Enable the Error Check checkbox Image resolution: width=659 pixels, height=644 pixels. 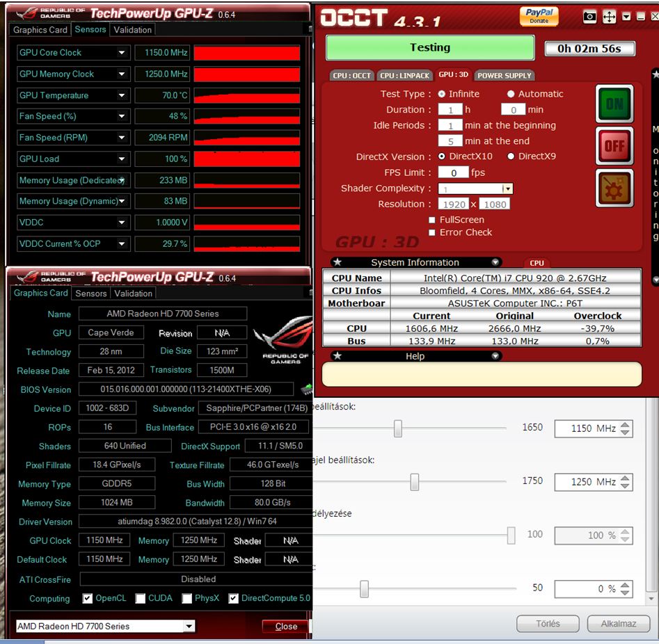coord(431,232)
